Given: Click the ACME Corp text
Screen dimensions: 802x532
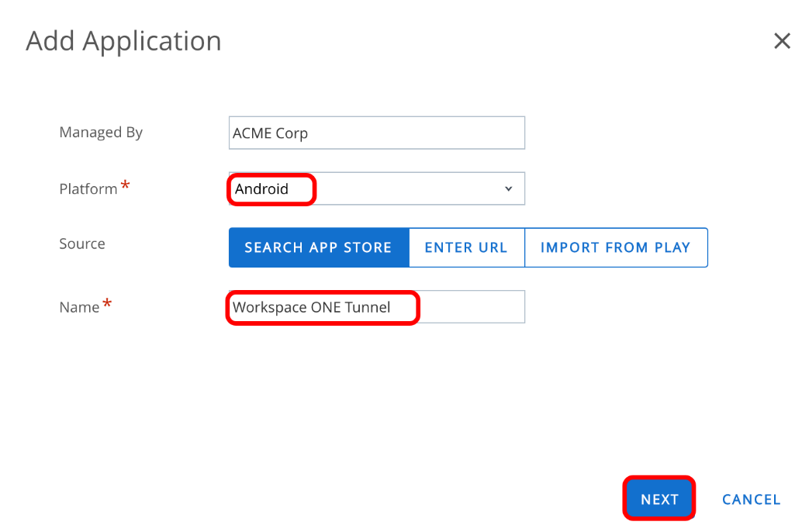Looking at the screenshot, I should pyautogui.click(x=270, y=133).
